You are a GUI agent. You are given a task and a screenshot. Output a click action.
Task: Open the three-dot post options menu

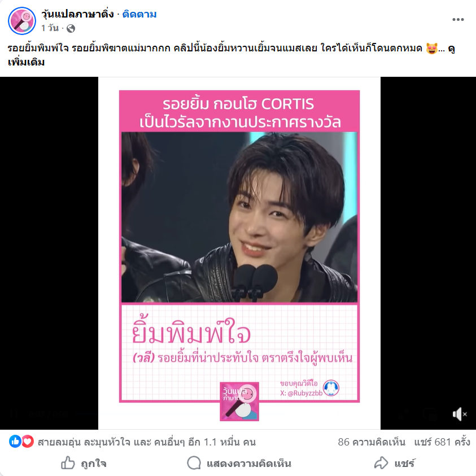[x=458, y=20]
